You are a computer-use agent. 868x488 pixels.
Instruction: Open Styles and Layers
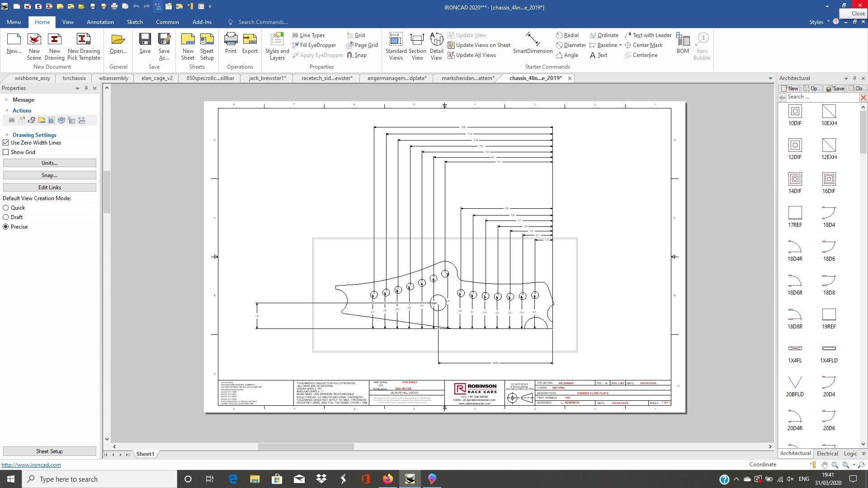pos(277,47)
